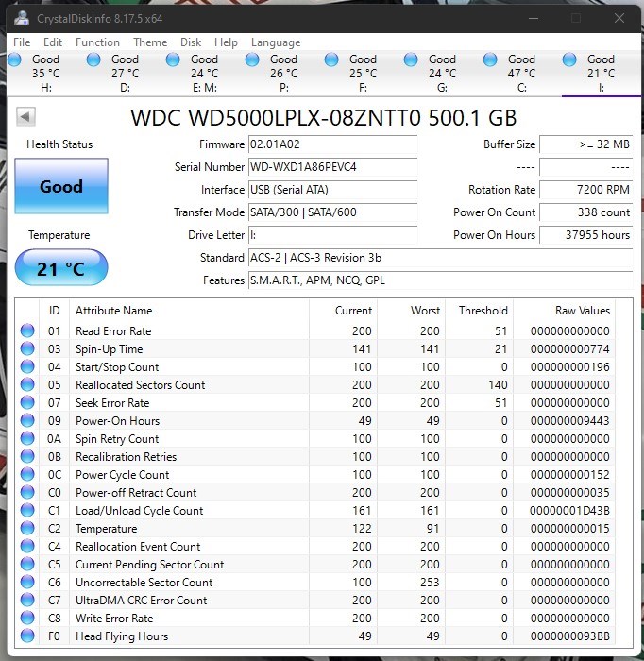The width and height of the screenshot is (644, 661).
Task: Click the Drive Letter field
Action: [333, 235]
